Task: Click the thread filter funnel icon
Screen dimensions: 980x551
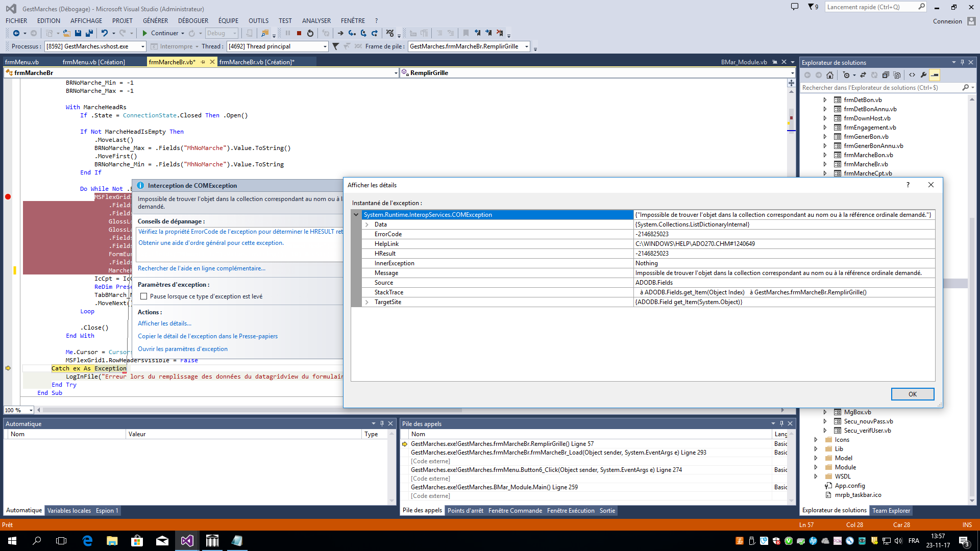Action: point(335,46)
